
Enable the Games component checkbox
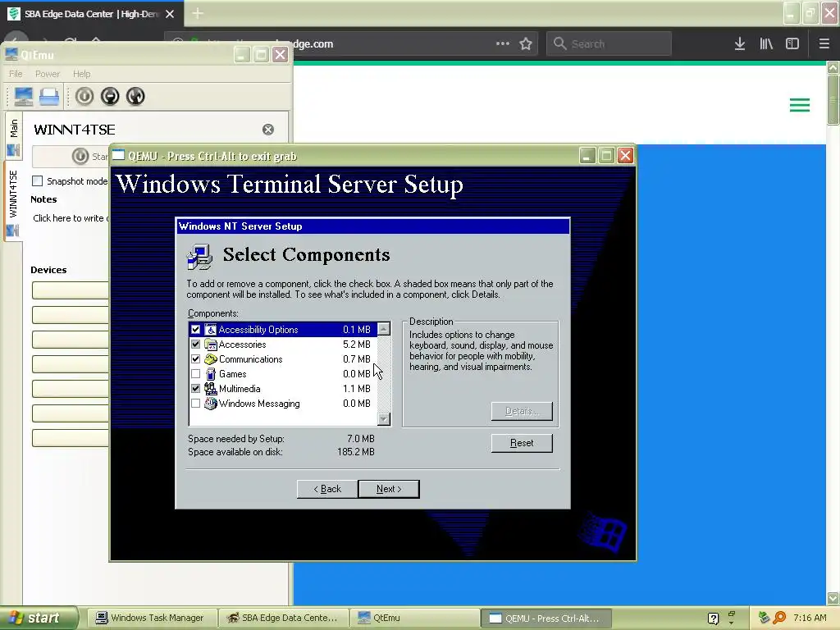pyautogui.click(x=195, y=374)
